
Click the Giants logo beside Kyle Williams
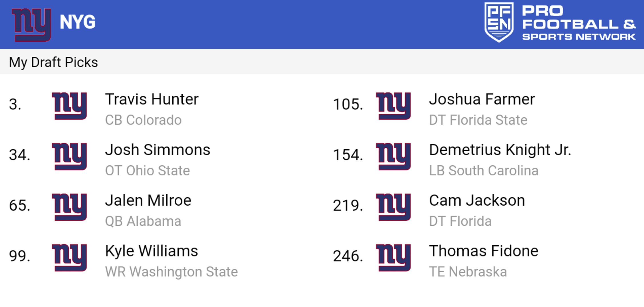[69, 257]
